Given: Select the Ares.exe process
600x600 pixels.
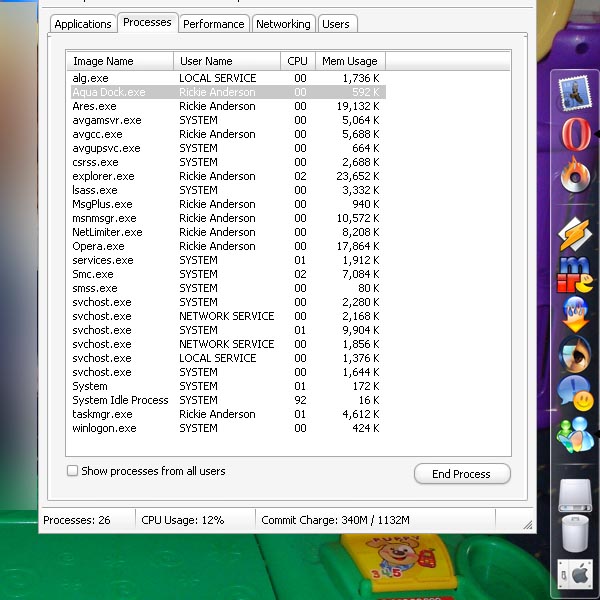Looking at the screenshot, I should [x=228, y=106].
